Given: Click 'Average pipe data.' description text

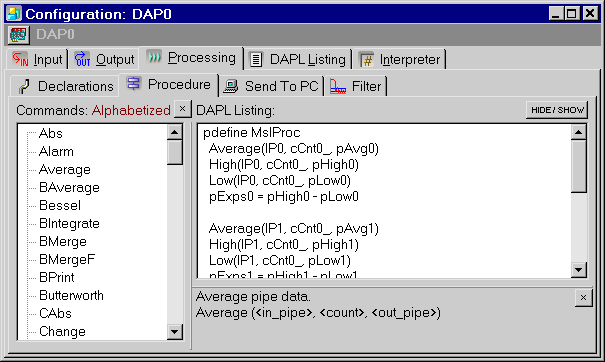Looking at the screenshot, I should point(253,297).
